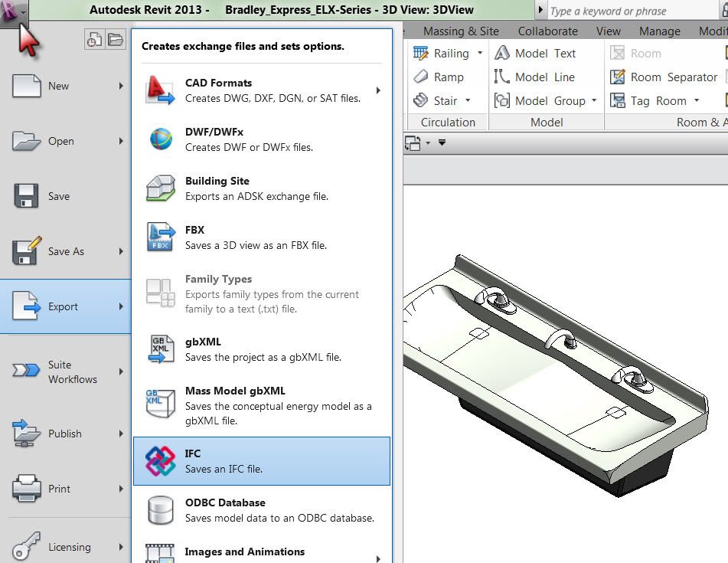This screenshot has width=728, height=563.
Task: Click the FBX export icon
Action: pos(161,237)
